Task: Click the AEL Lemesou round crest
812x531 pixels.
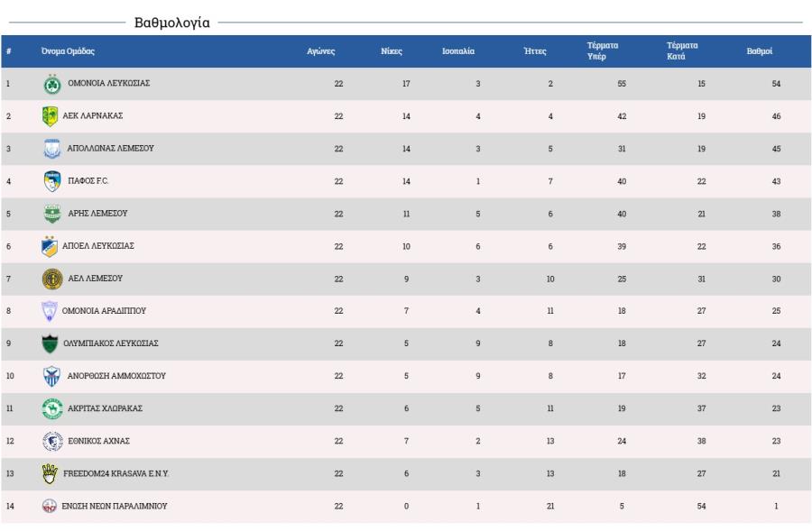Action: (x=51, y=279)
